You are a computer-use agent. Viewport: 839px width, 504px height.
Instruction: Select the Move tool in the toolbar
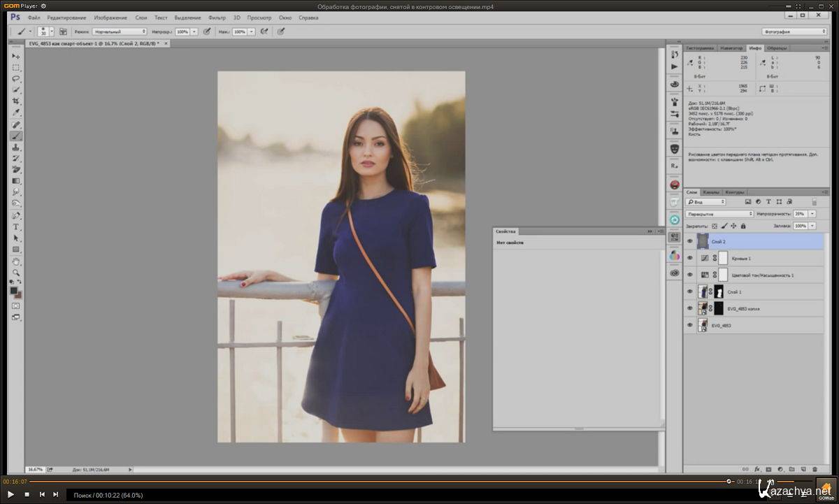coord(16,56)
